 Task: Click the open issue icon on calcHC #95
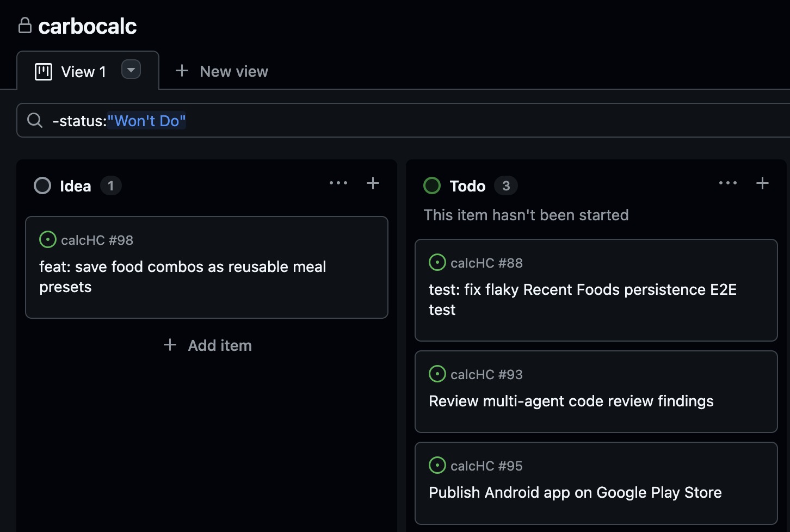[x=437, y=465]
